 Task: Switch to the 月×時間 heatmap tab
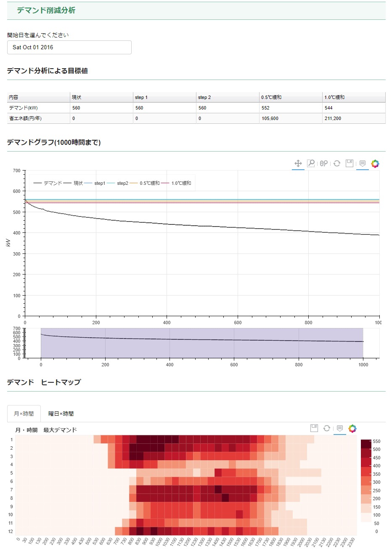[x=24, y=413]
